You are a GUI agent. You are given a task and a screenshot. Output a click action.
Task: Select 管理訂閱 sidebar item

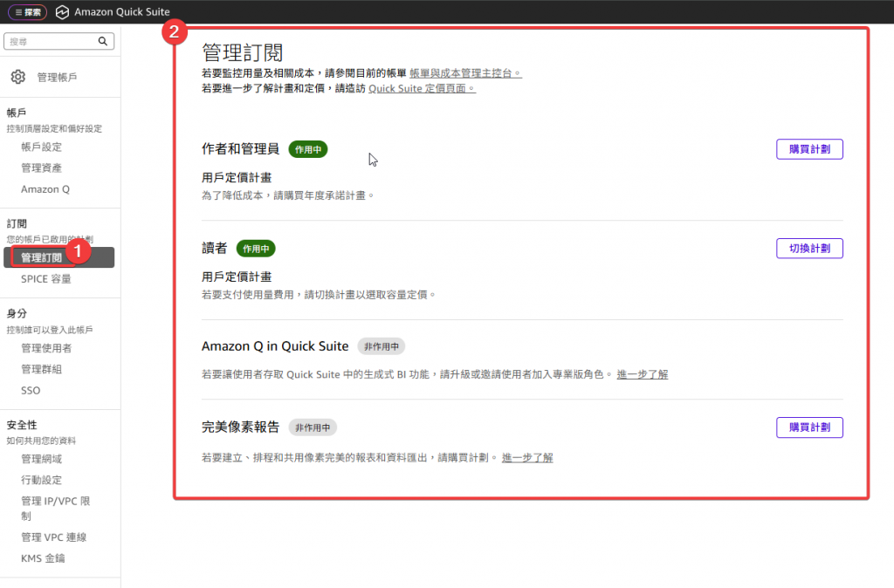58,257
